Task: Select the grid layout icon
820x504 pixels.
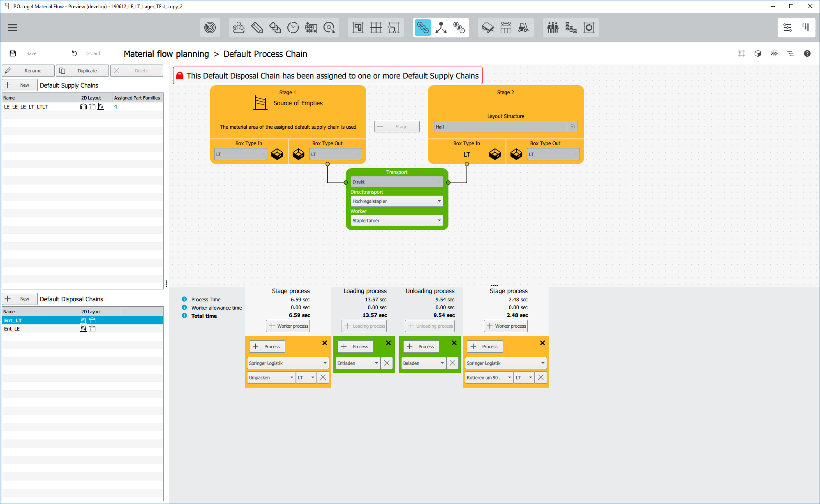Action: (x=376, y=28)
